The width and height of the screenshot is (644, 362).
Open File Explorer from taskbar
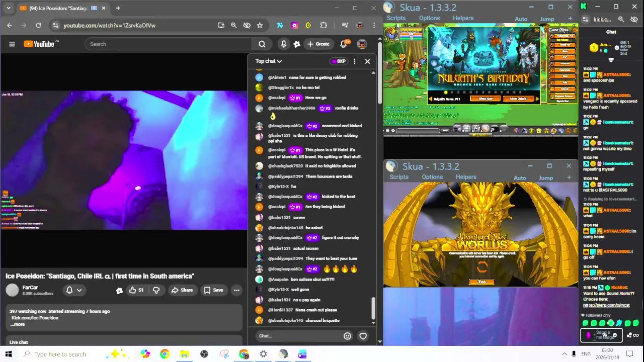pyautogui.click(x=184, y=354)
